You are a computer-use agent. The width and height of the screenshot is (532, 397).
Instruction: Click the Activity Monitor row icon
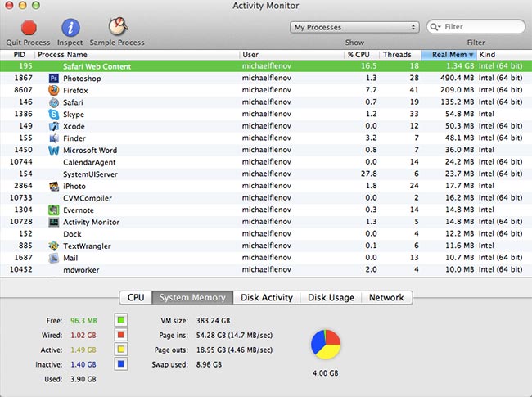tap(53, 222)
